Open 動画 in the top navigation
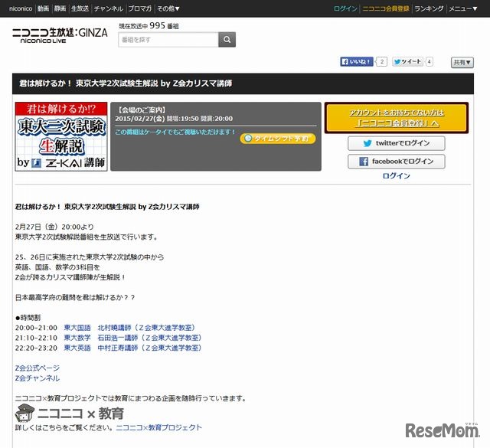This screenshot has width=490, height=448. point(43,8)
